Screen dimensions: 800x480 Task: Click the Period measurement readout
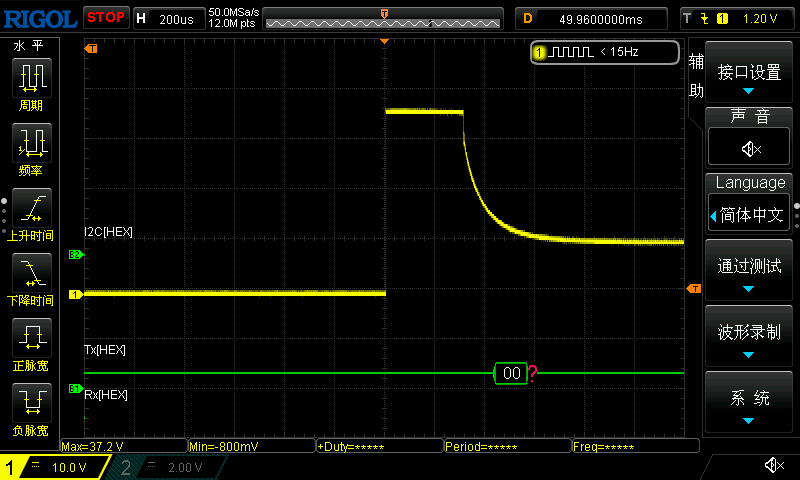tap(508, 446)
